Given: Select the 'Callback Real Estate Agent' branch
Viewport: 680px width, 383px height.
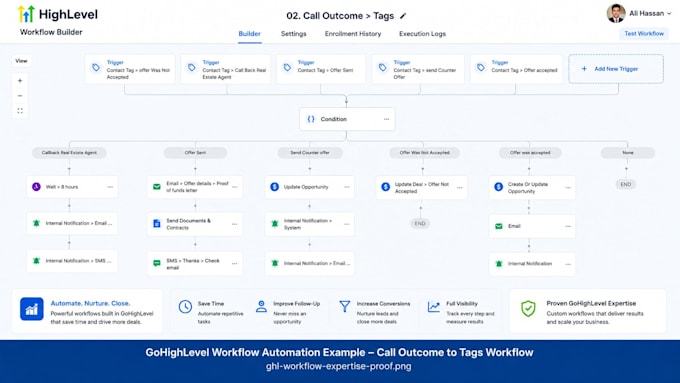Looking at the screenshot, I should (x=69, y=153).
